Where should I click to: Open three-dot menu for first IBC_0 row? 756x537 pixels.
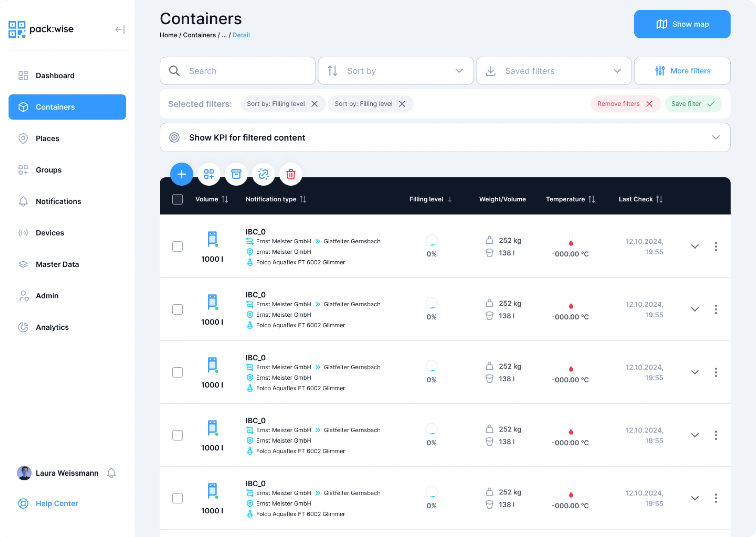[716, 246]
